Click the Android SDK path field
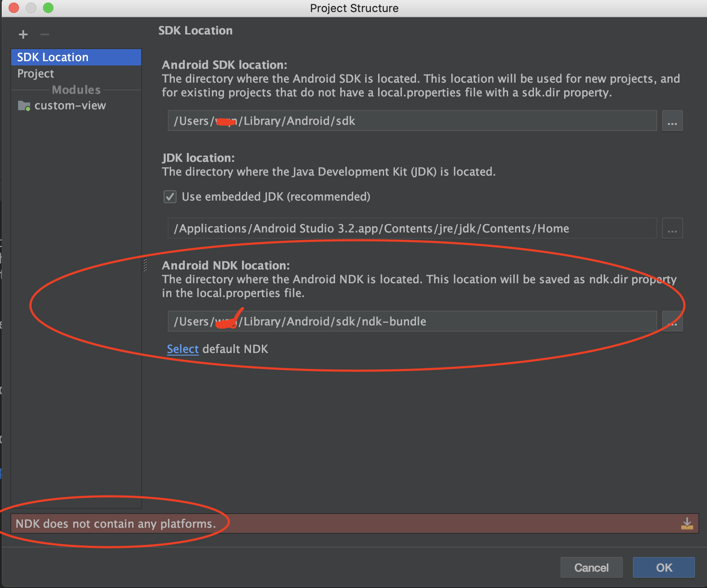The width and height of the screenshot is (707, 588). [412, 121]
